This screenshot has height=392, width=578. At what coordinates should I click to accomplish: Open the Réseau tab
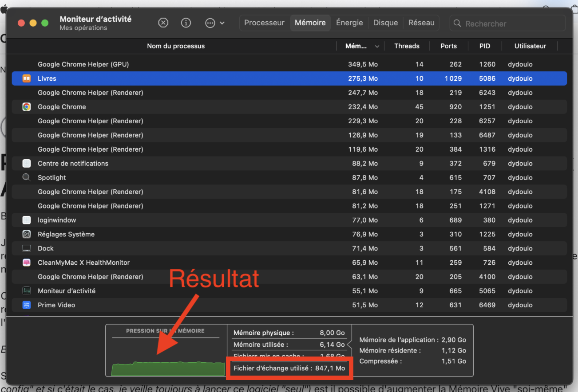coord(421,23)
